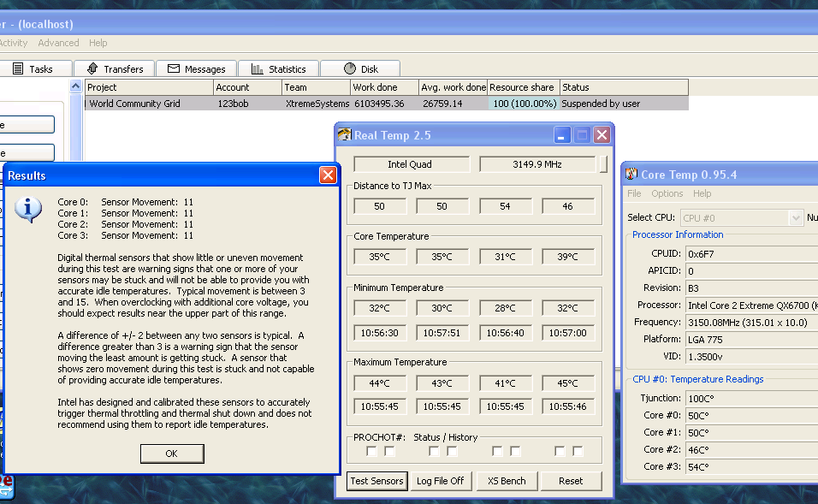
Task: Open the Activity menu
Action: click(x=14, y=43)
